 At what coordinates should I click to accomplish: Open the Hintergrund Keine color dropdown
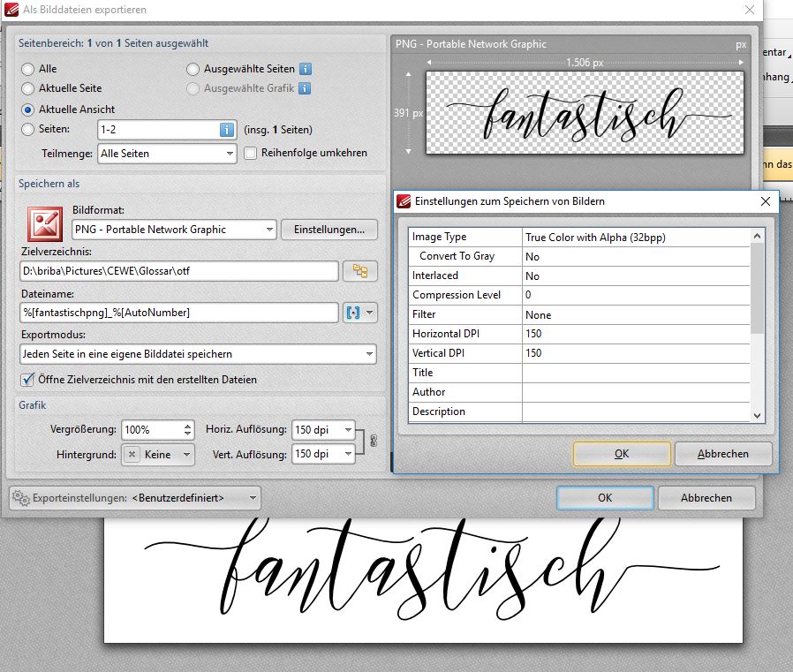point(158,455)
